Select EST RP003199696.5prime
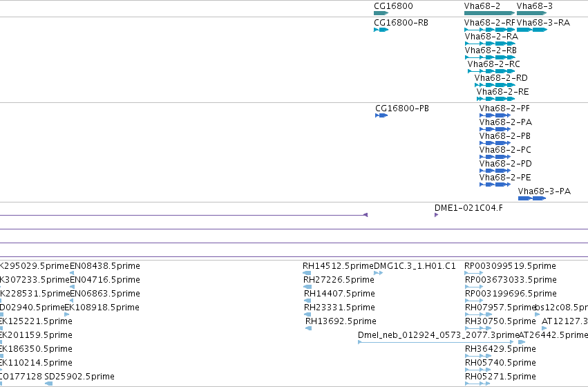 (x=511, y=294)
